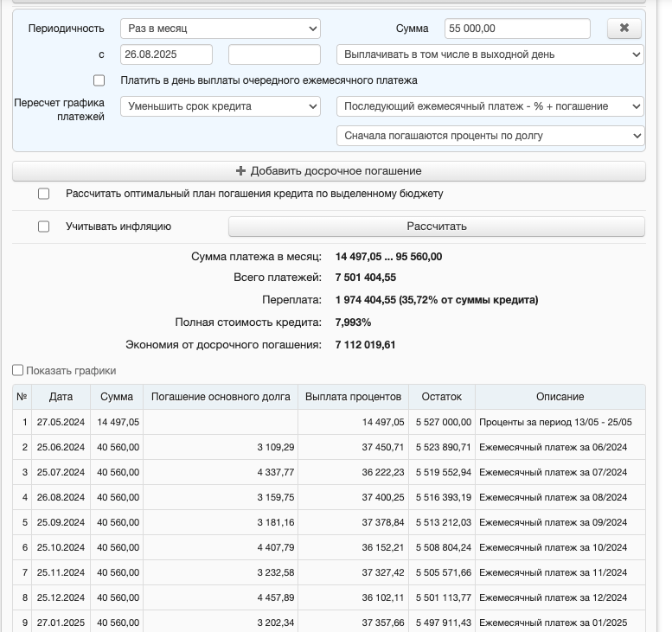Click monthly payment range 14 497,05 ... 95 560,00
This screenshot has width=672, height=632.
click(388, 257)
